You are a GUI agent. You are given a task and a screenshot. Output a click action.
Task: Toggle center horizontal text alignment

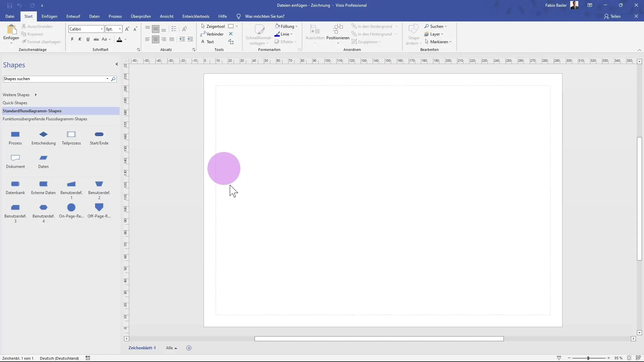pyautogui.click(x=156, y=39)
